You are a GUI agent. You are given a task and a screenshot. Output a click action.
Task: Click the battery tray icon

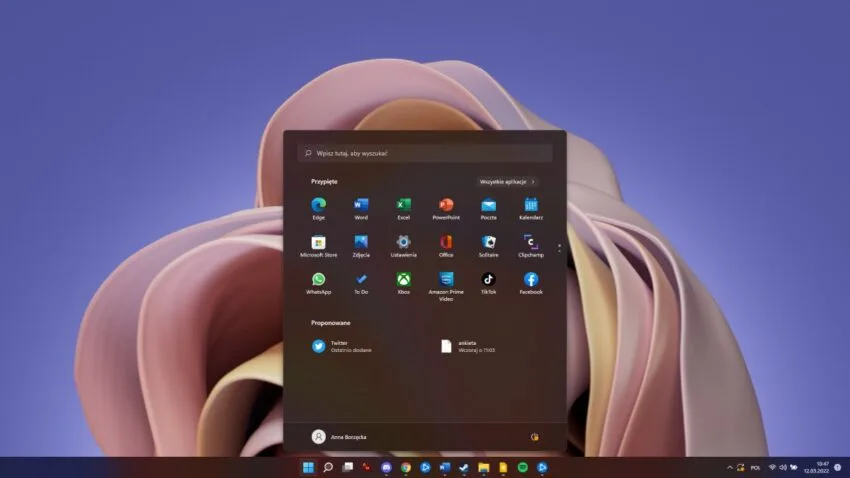pos(794,467)
